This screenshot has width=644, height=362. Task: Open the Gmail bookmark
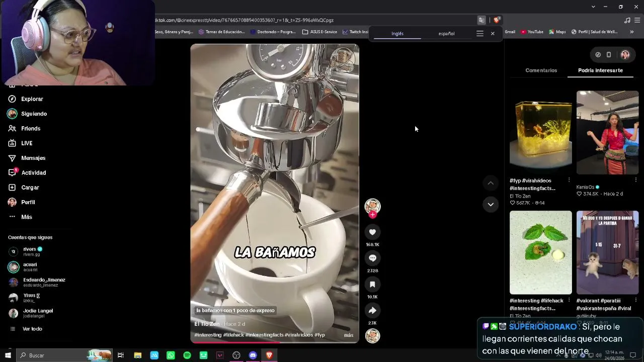click(510, 32)
